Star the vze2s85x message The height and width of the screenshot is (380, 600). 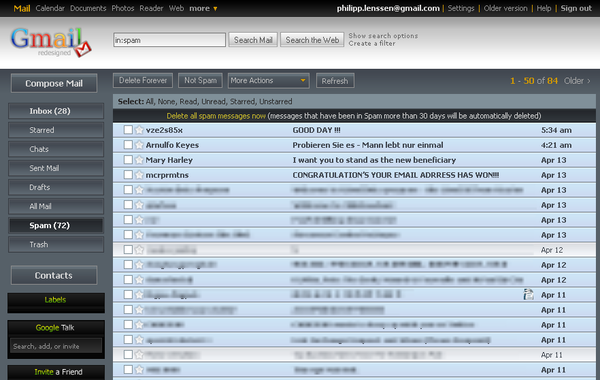139,130
